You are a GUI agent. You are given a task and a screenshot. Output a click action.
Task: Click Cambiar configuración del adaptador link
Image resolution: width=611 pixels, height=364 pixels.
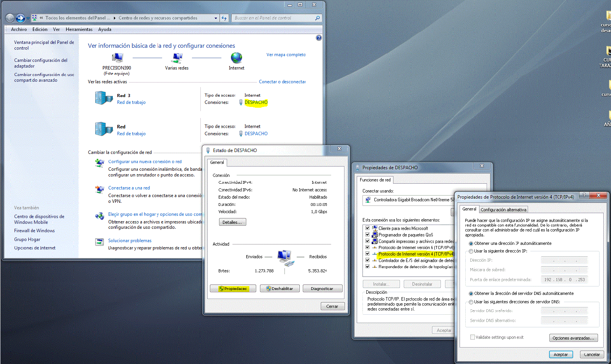(41, 63)
